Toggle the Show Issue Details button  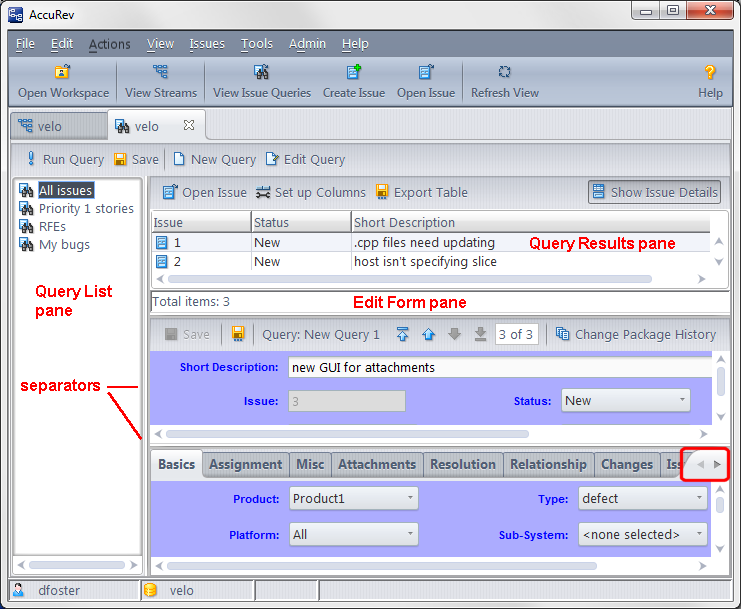654,192
